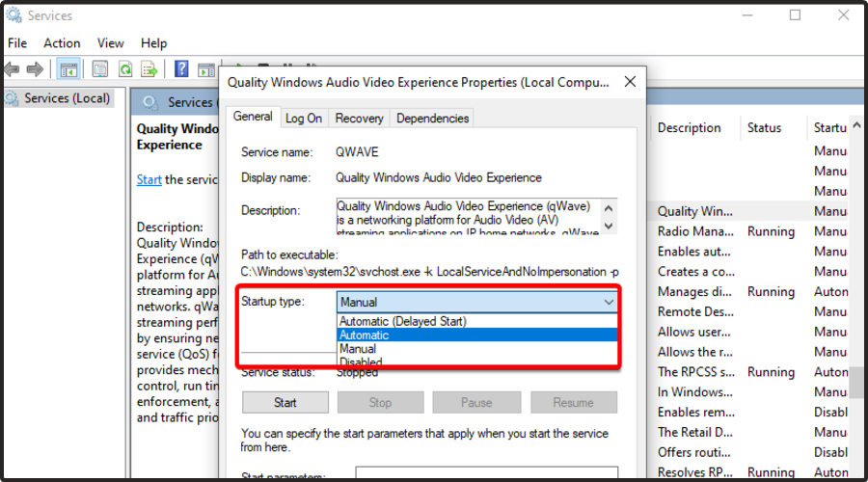Click the Export List toolbar icon
The height and width of the screenshot is (482, 868).
click(x=149, y=69)
